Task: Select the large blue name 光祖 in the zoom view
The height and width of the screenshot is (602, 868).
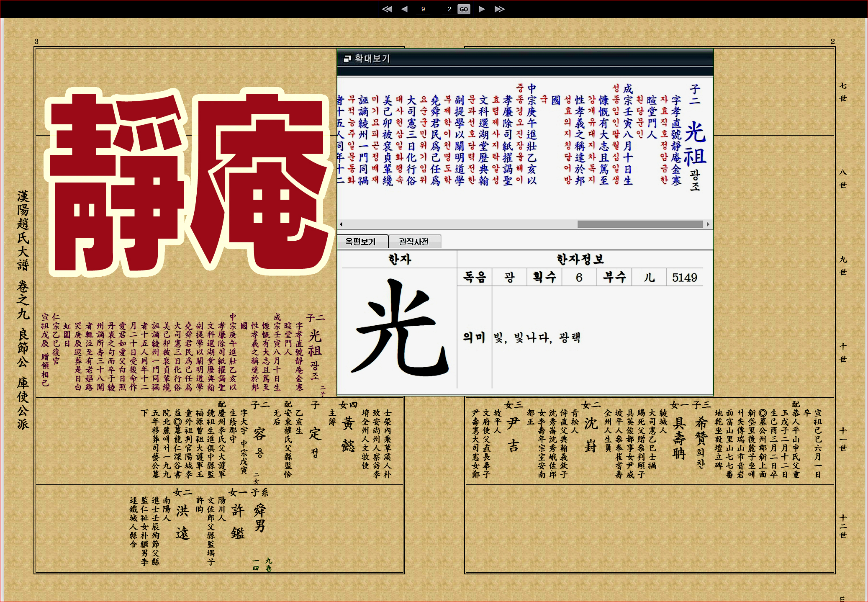Action: [x=695, y=144]
